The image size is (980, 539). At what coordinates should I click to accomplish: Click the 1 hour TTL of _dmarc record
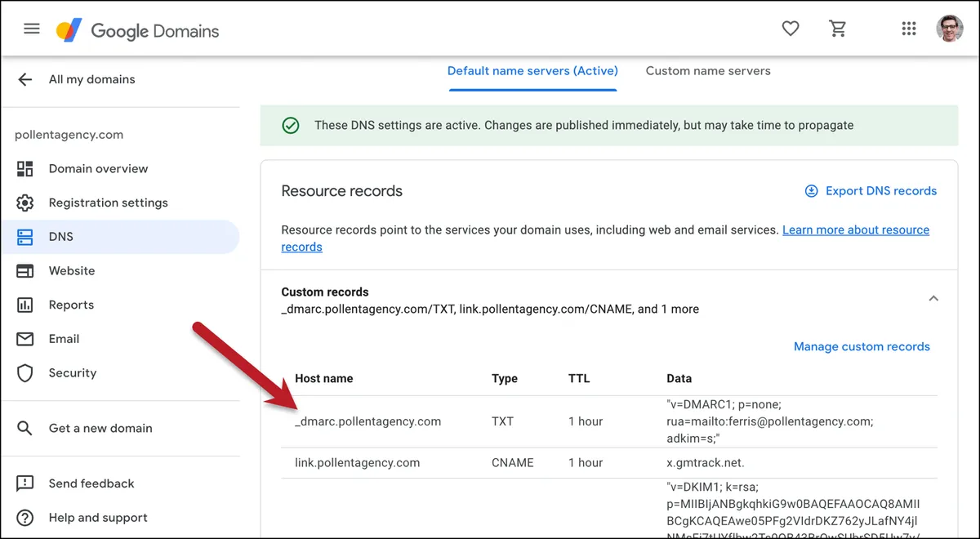point(586,421)
